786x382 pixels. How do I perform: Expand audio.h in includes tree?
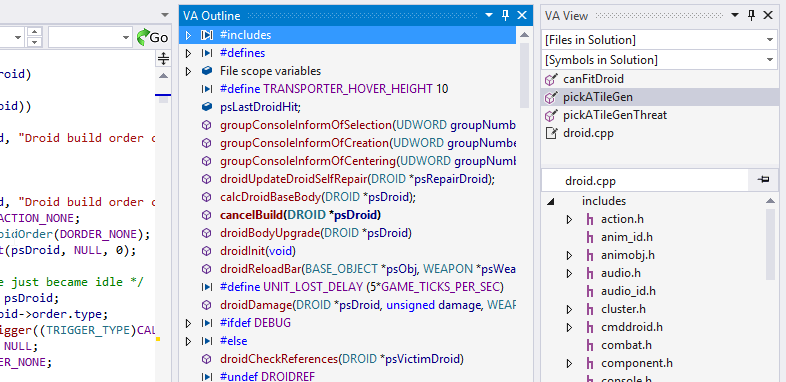coord(569,273)
